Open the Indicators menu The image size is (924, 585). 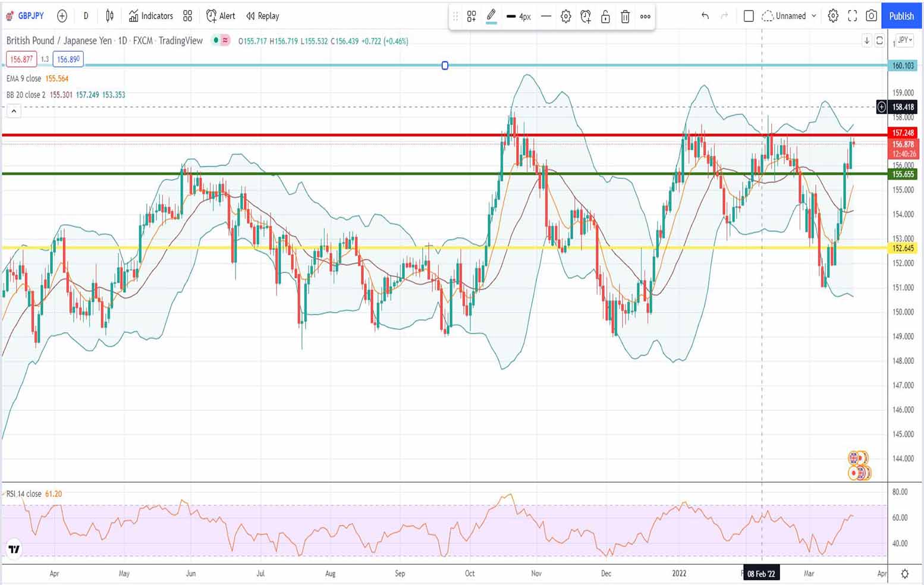(x=151, y=16)
